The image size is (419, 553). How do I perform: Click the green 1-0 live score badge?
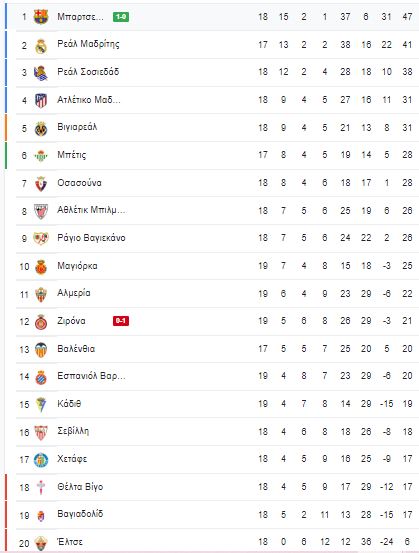[121, 17]
